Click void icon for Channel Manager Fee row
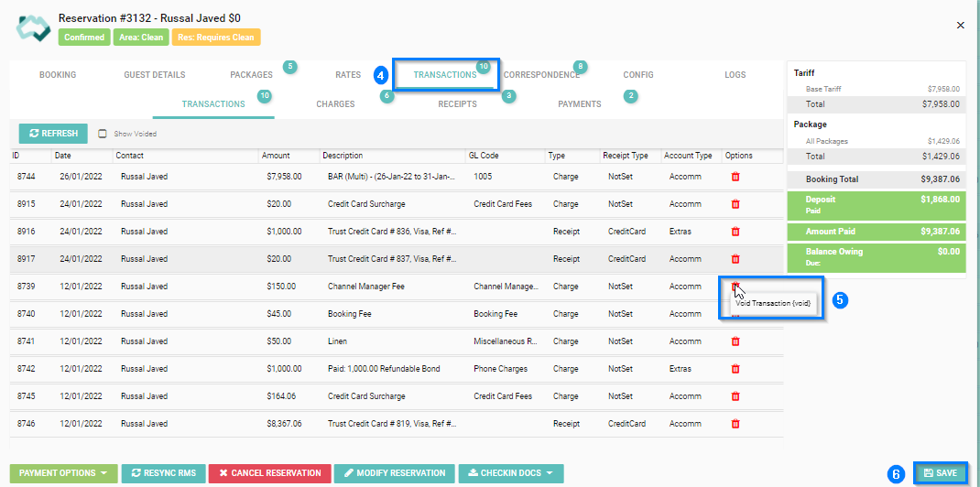The height and width of the screenshot is (487, 980). (x=735, y=287)
